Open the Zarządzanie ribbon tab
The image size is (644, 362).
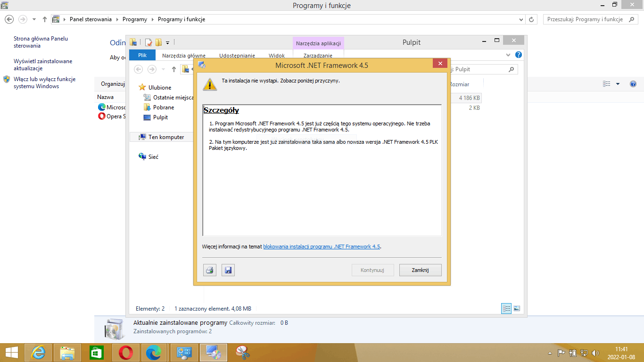tap(318, 55)
